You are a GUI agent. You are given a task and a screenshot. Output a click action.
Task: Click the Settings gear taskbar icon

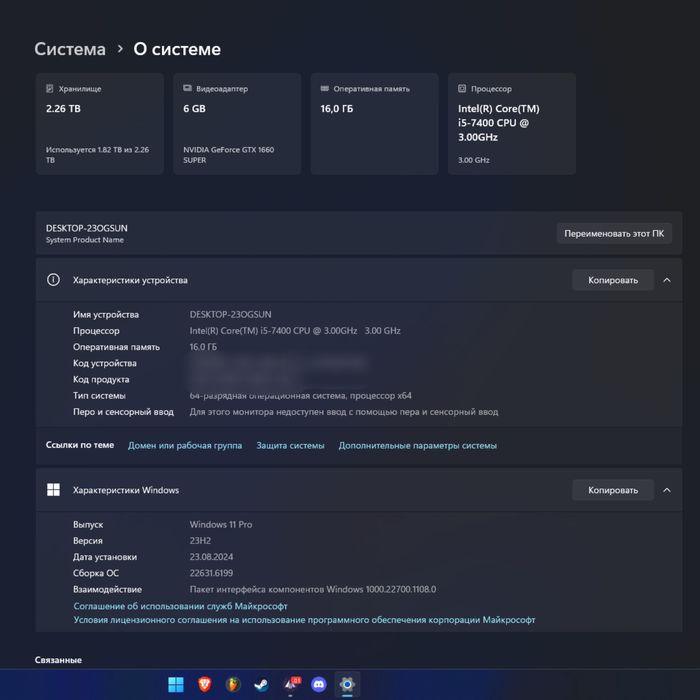(x=347, y=684)
